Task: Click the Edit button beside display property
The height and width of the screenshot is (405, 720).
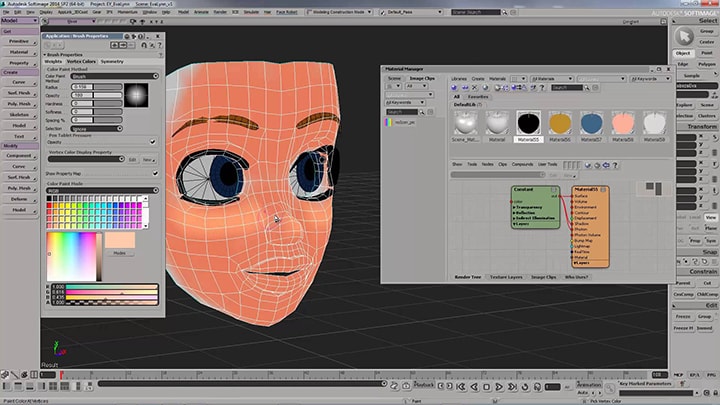Action: (132, 160)
